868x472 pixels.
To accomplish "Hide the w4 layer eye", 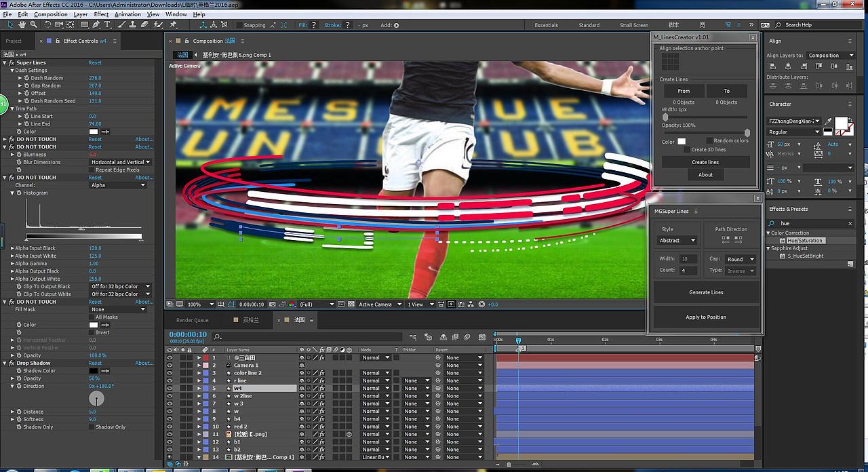I will click(x=170, y=388).
